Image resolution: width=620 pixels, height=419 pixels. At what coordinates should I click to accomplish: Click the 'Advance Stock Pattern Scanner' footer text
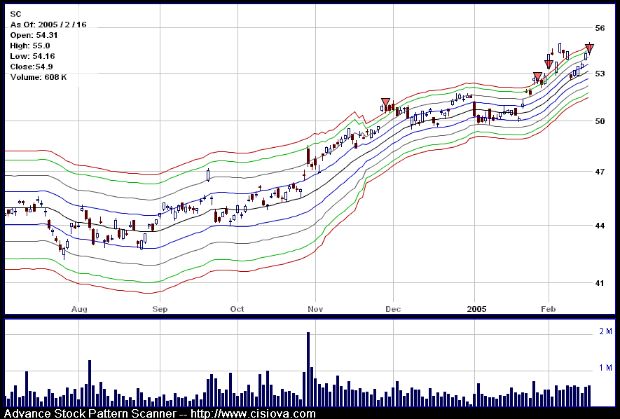(x=91, y=414)
